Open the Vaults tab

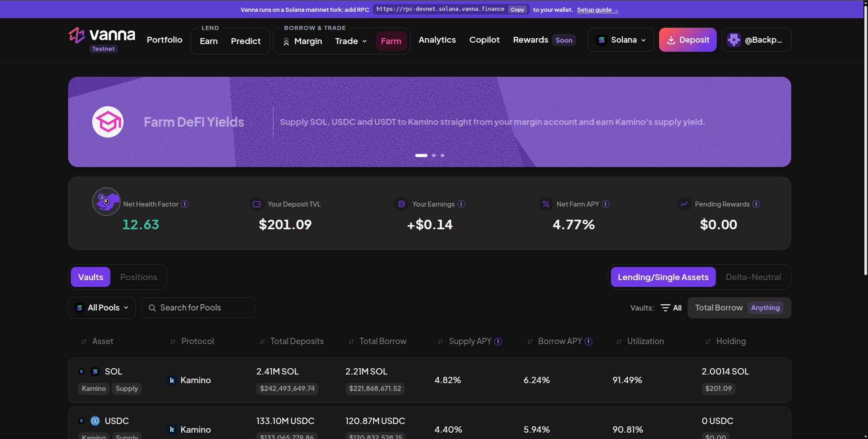(91, 277)
